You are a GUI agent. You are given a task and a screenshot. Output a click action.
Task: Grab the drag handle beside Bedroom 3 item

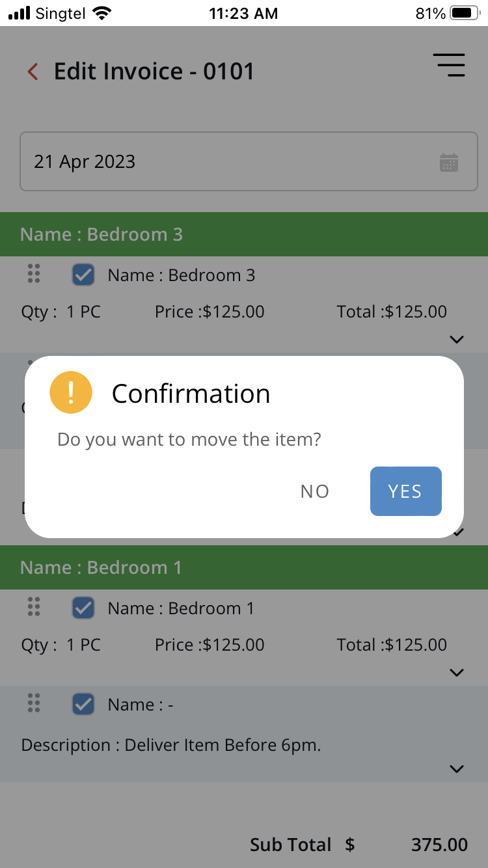34,274
